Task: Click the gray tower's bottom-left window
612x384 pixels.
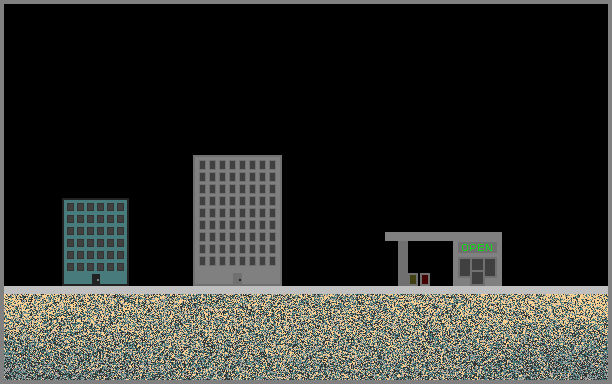Action: [x=203, y=261]
